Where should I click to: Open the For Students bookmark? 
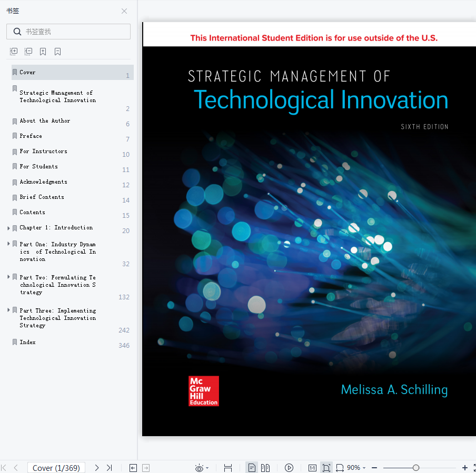[38, 166]
